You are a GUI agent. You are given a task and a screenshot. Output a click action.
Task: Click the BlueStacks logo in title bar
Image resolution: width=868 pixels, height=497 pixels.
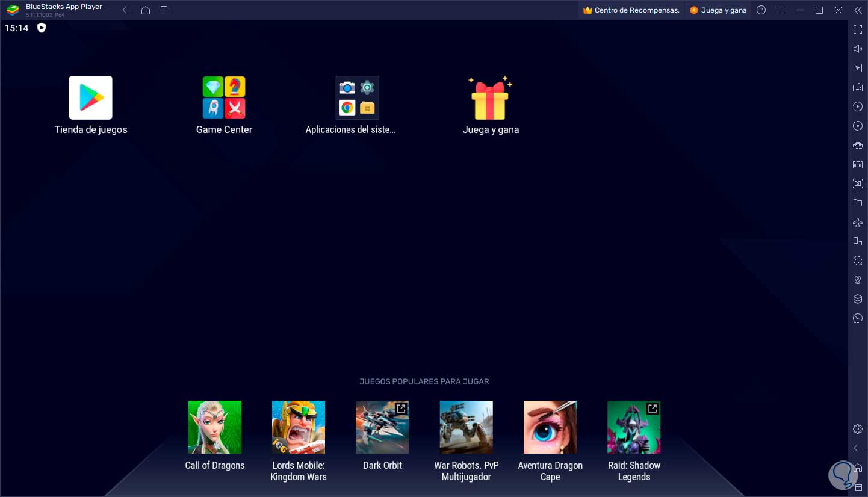pos(12,10)
